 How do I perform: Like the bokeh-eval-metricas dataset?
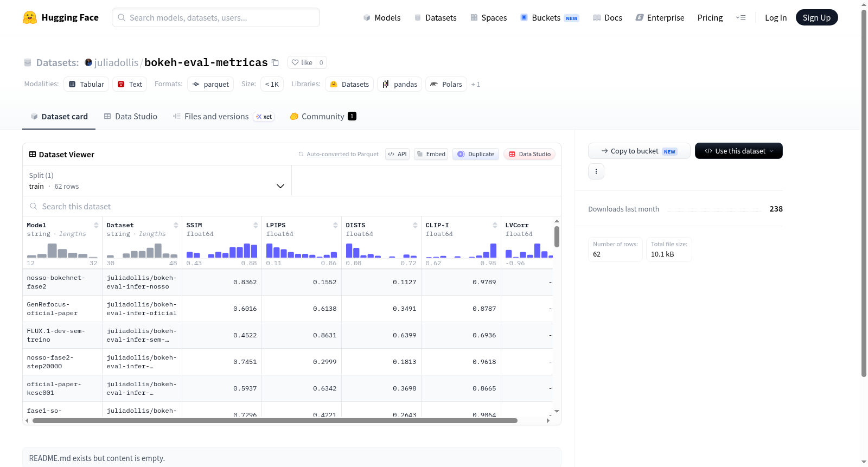click(x=302, y=62)
